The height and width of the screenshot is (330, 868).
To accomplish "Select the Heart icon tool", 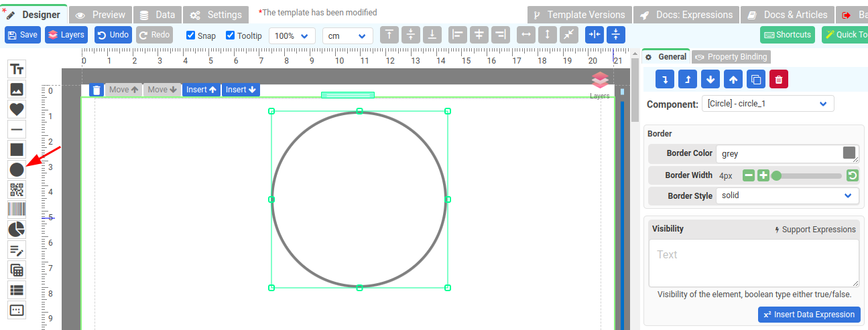I will click(17, 109).
